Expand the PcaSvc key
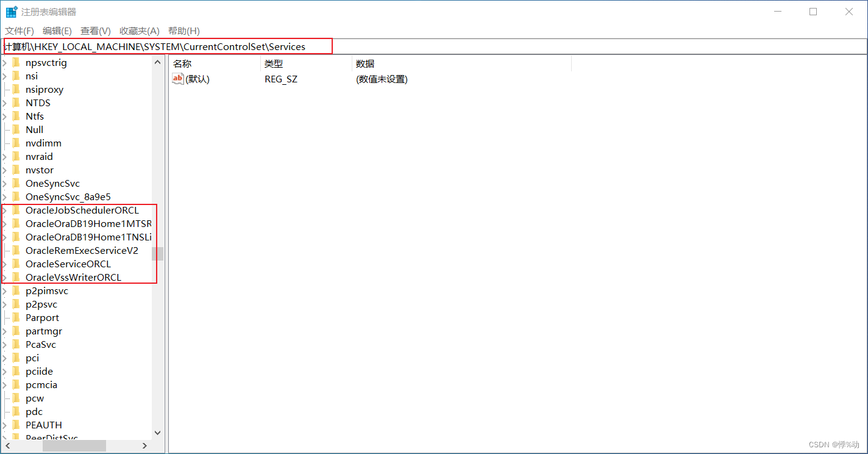 pos(5,344)
